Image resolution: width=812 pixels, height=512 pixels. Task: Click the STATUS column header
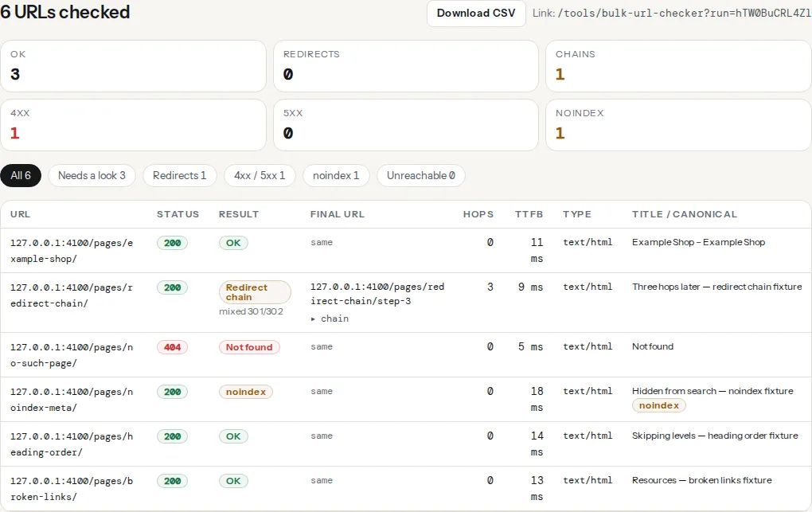pos(178,214)
